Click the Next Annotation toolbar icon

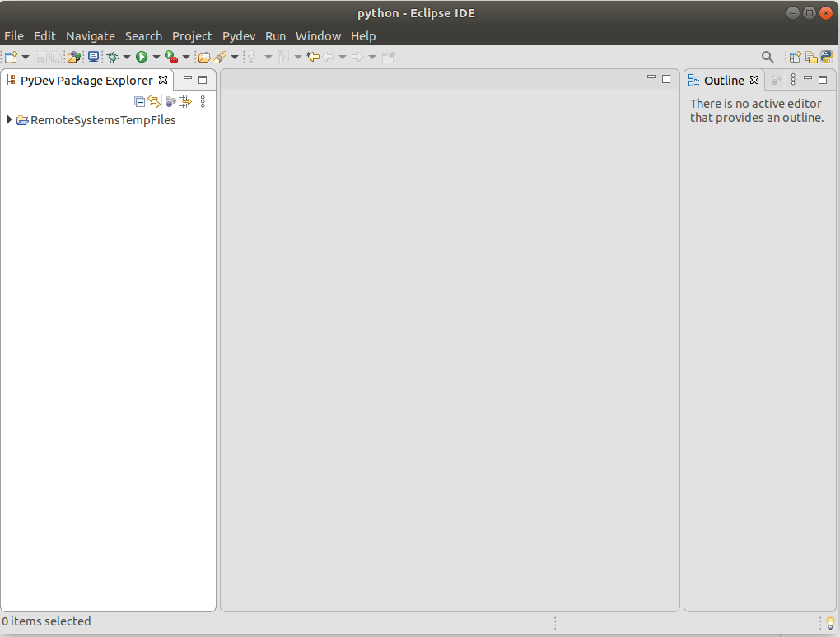[254, 57]
